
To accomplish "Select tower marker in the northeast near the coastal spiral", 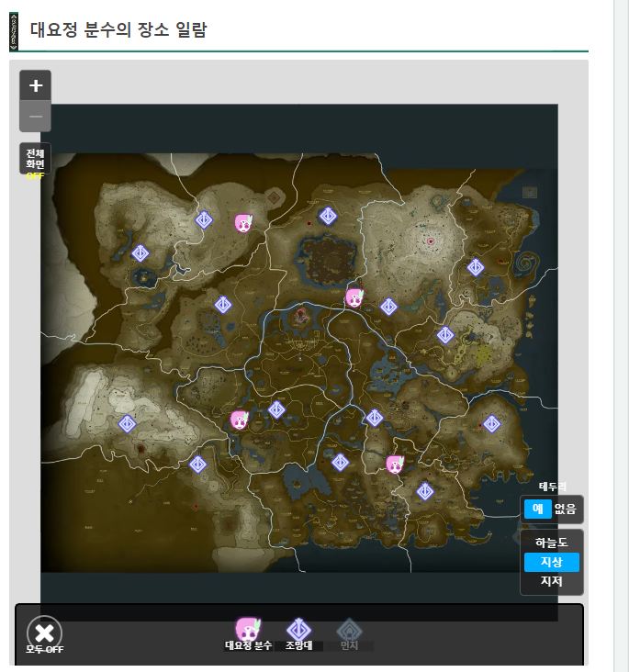I will point(476,267).
